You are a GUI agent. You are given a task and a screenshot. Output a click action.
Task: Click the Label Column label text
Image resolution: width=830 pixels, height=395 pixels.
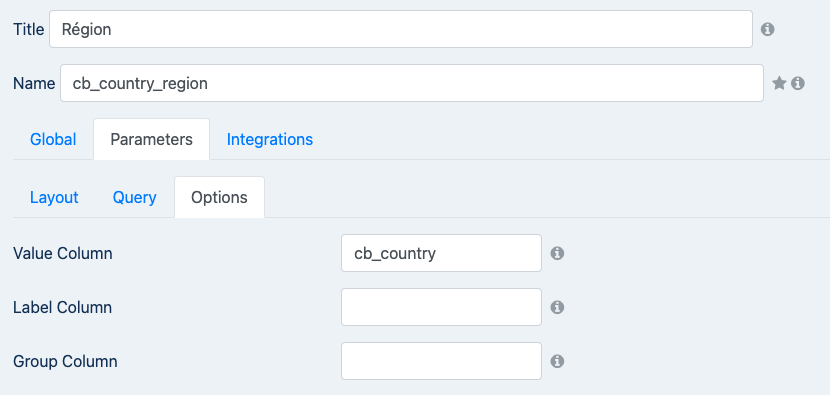[62, 308]
